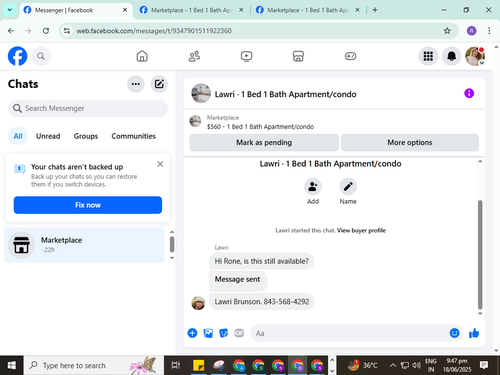Click the listing thumbnail in chat header
Viewport: 500px width, 375px height.
click(201, 93)
